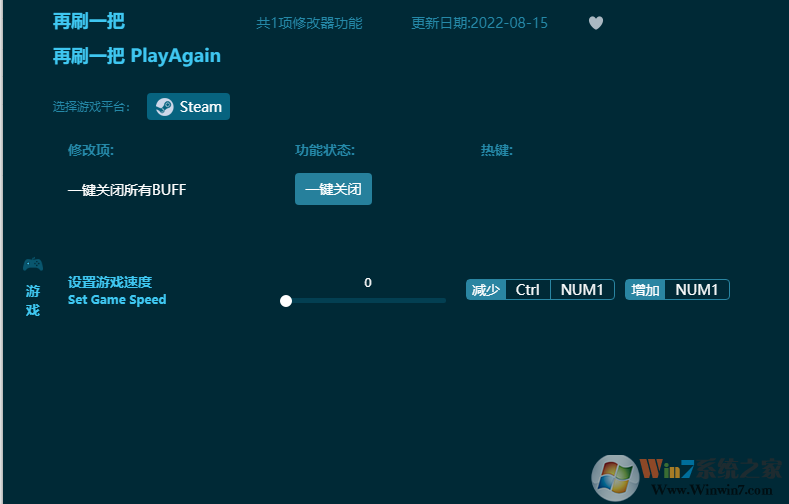
Task: Click NUM1 key in decrease hotkey
Action: pos(582,290)
